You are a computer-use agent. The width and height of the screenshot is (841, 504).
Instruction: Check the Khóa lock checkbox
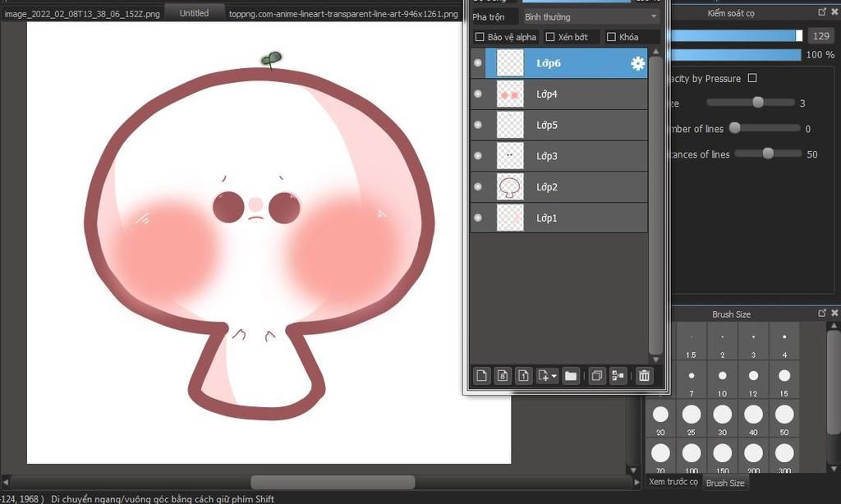point(611,37)
